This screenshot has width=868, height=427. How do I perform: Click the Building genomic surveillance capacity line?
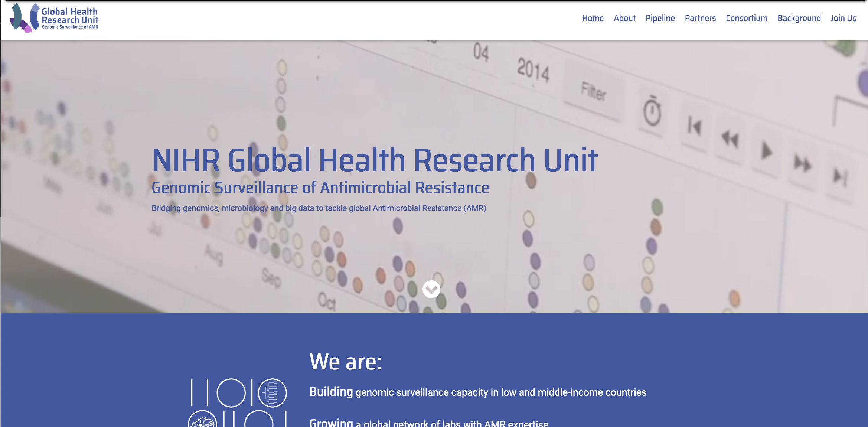478,392
